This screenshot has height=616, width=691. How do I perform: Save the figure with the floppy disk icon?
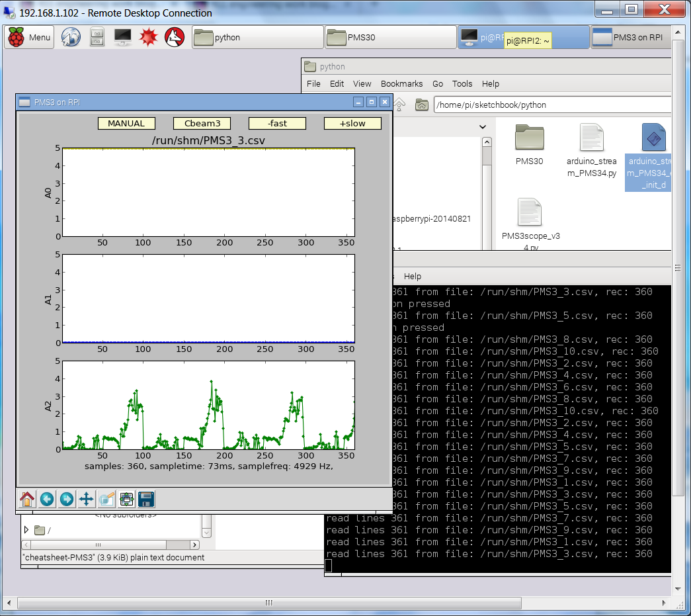(x=146, y=499)
